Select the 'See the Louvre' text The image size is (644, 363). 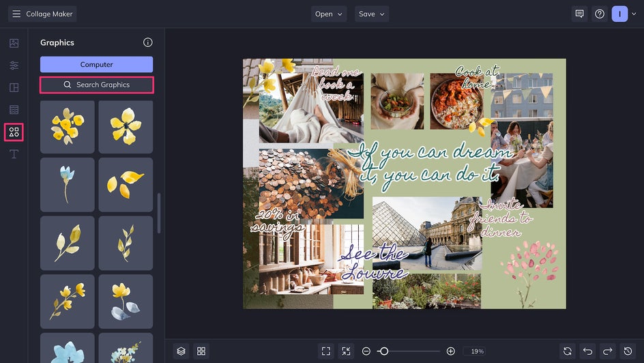(374, 262)
